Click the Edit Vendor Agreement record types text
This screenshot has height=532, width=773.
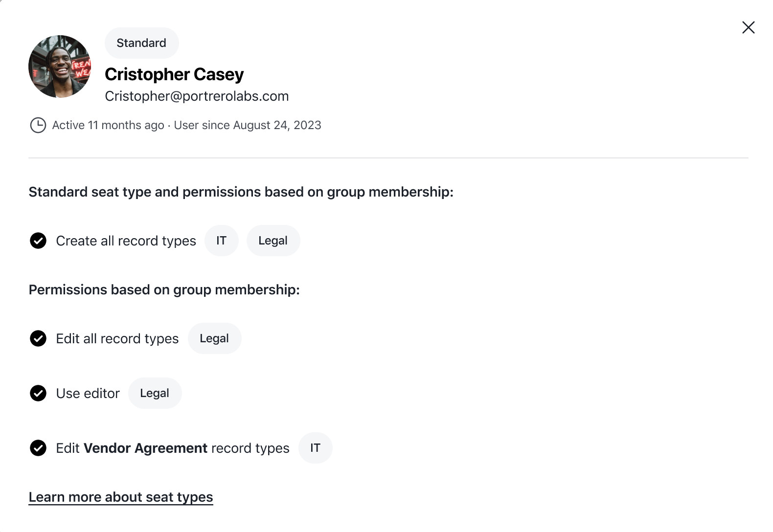click(x=173, y=448)
